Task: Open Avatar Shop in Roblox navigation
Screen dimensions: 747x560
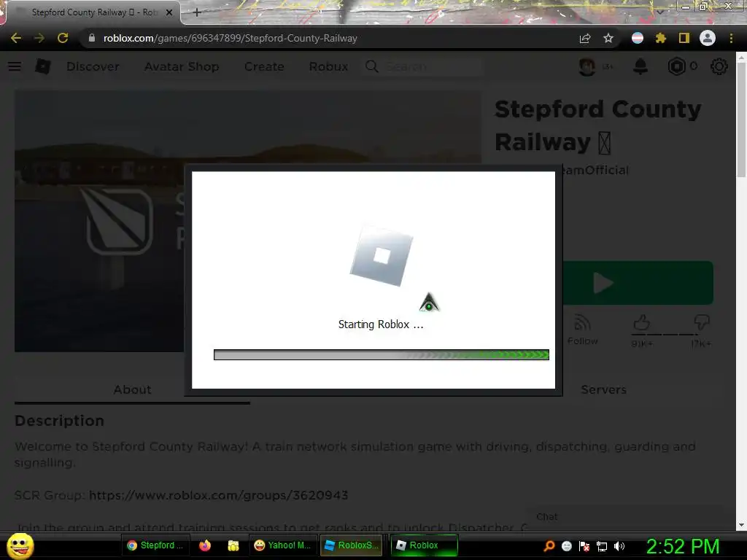Action: coord(182,66)
